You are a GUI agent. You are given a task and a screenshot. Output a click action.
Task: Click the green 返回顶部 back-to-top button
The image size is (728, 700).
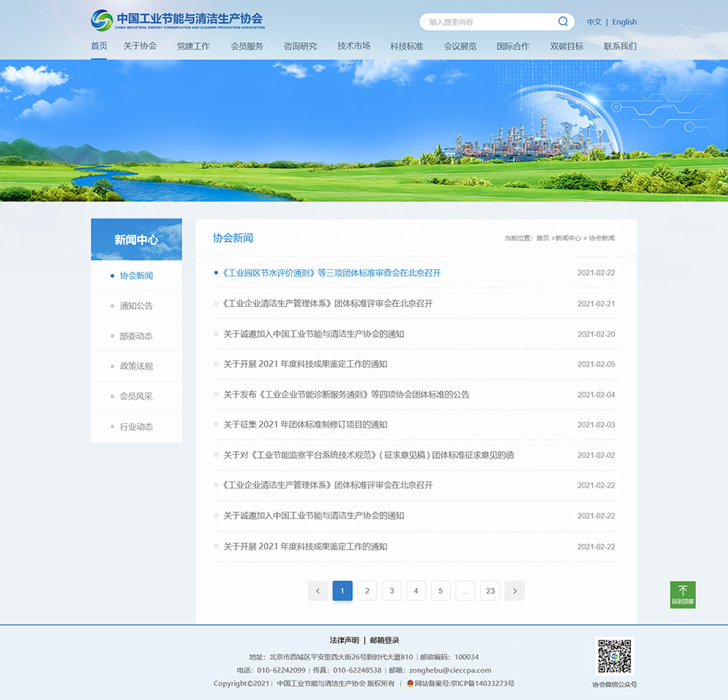(683, 595)
